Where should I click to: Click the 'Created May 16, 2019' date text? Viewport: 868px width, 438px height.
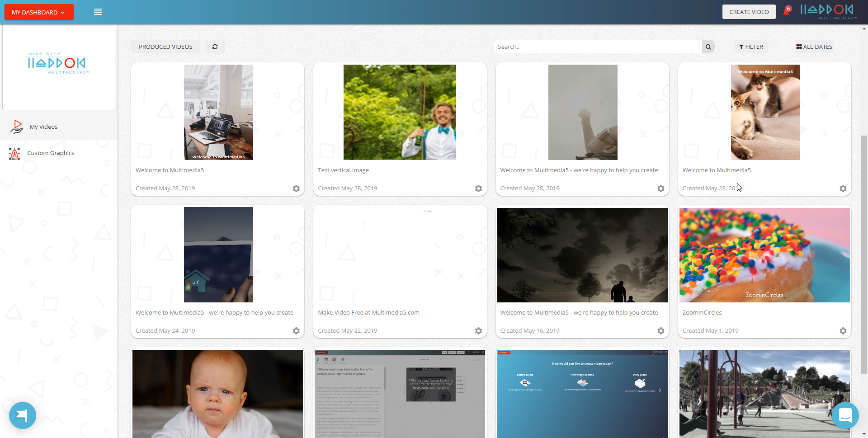click(530, 331)
